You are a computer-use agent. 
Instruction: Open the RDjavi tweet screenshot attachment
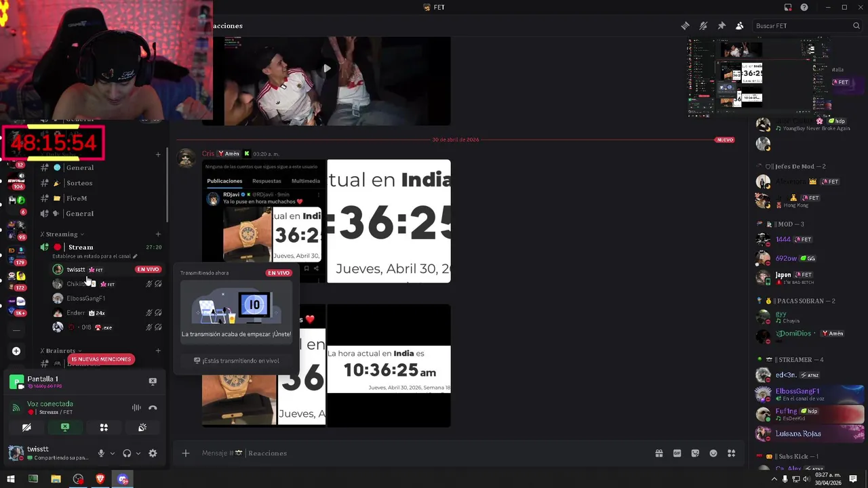tap(264, 221)
